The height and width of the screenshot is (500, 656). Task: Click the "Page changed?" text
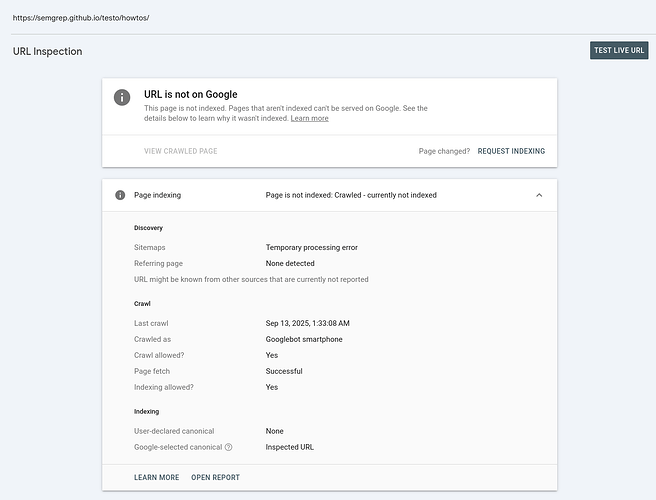click(x=444, y=151)
